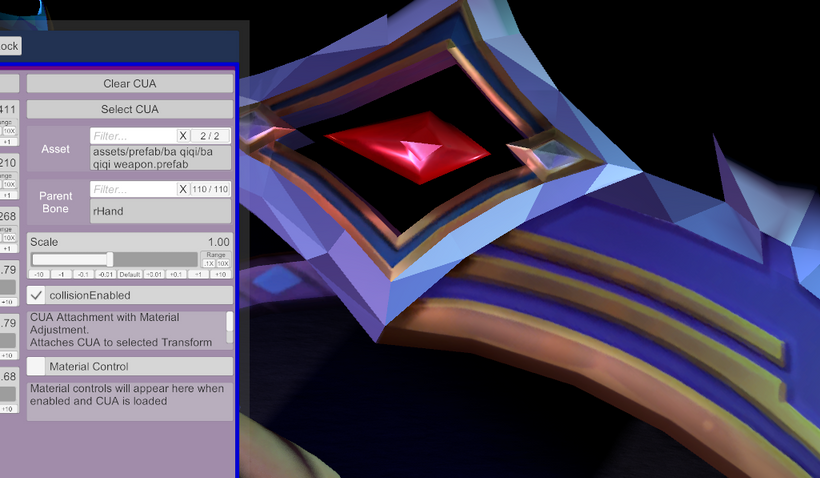This screenshot has height=478, width=820.
Task: Decrease Scale with the -1 button
Action: tap(61, 275)
